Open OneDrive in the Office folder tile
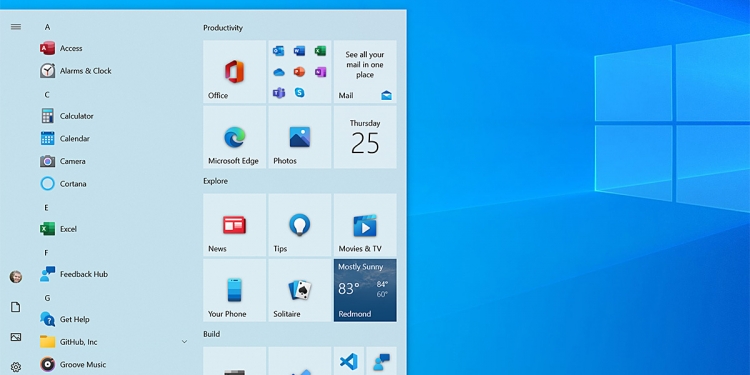The image size is (750, 375). (x=278, y=72)
